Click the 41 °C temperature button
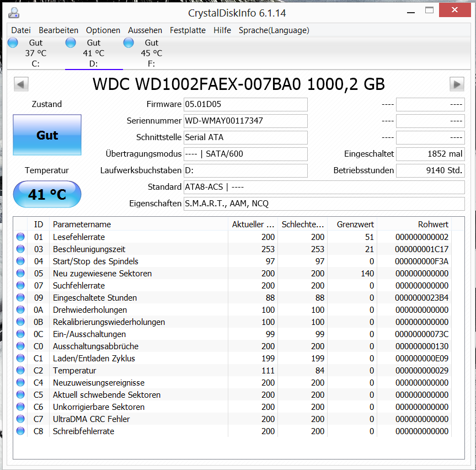 tap(47, 194)
